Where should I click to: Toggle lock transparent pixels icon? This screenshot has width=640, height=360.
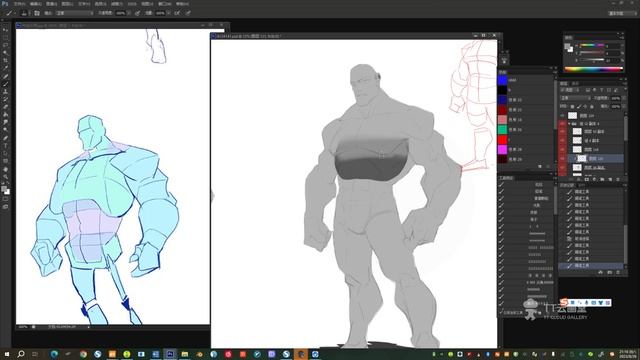point(572,107)
